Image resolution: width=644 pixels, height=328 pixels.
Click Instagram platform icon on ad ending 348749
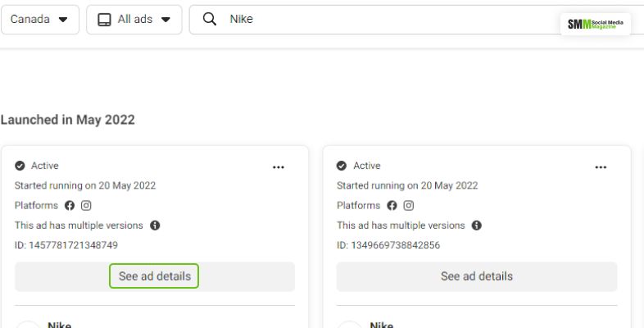(86, 206)
